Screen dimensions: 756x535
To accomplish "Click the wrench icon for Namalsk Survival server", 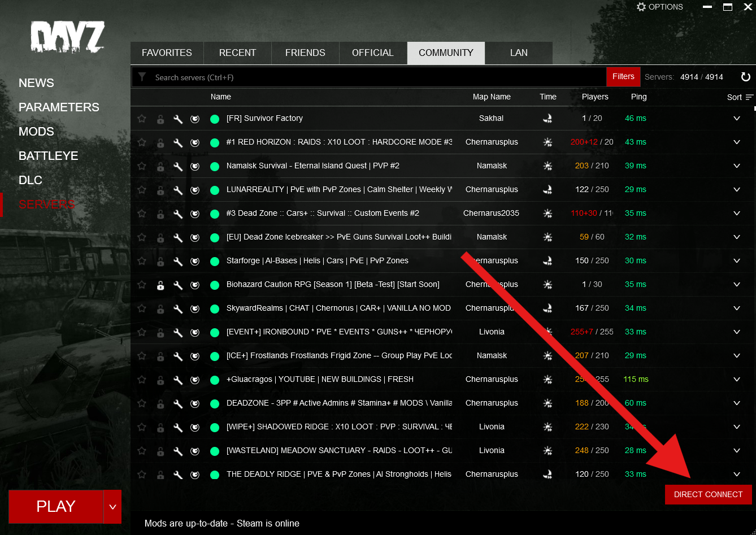I will [178, 166].
